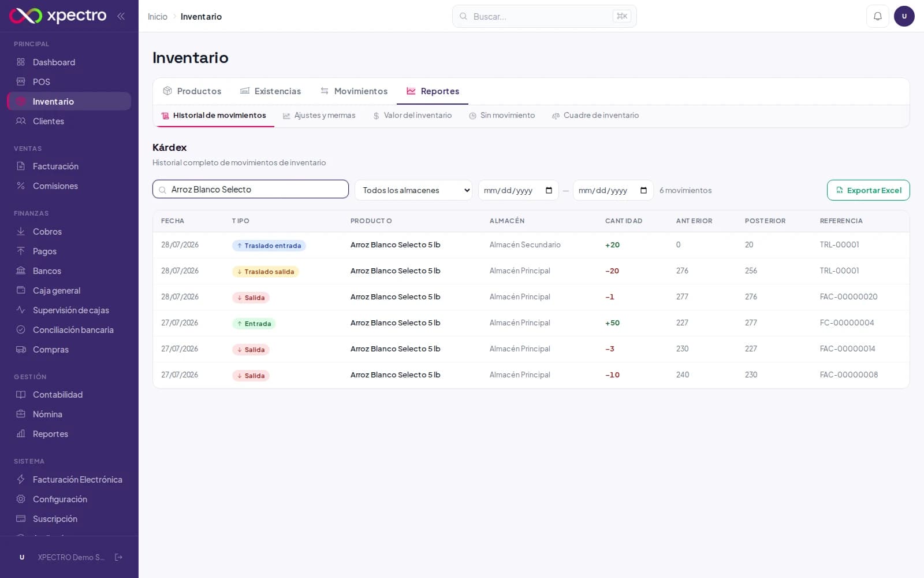This screenshot has width=924, height=578.
Task: Collapse the sidebar with double-chevron icon
Action: [121, 16]
